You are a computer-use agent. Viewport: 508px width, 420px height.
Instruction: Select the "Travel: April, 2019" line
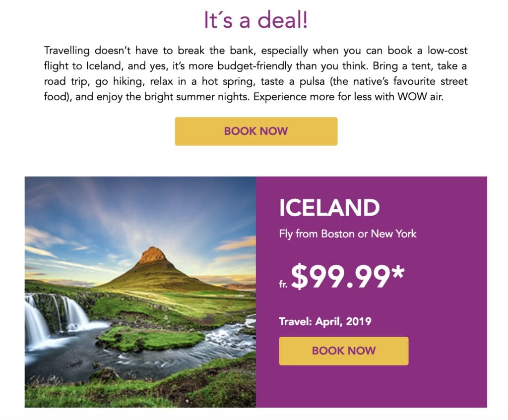(x=325, y=321)
